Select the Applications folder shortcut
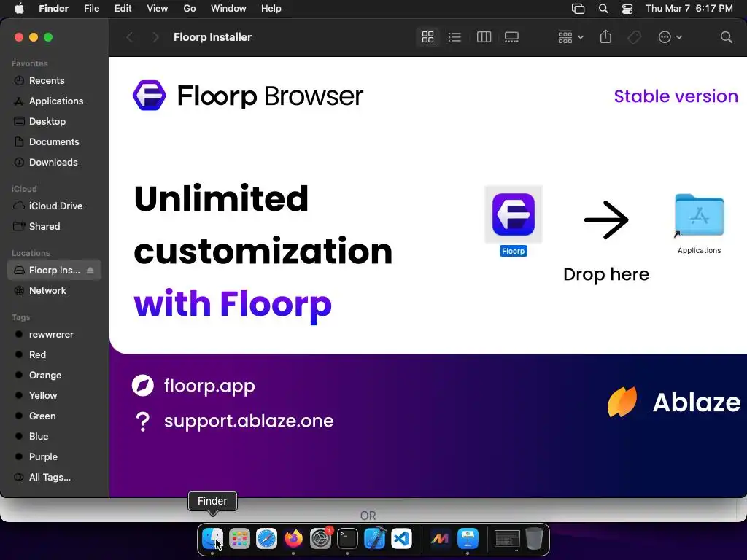Screen dimensions: 747x560 [x=699, y=215]
